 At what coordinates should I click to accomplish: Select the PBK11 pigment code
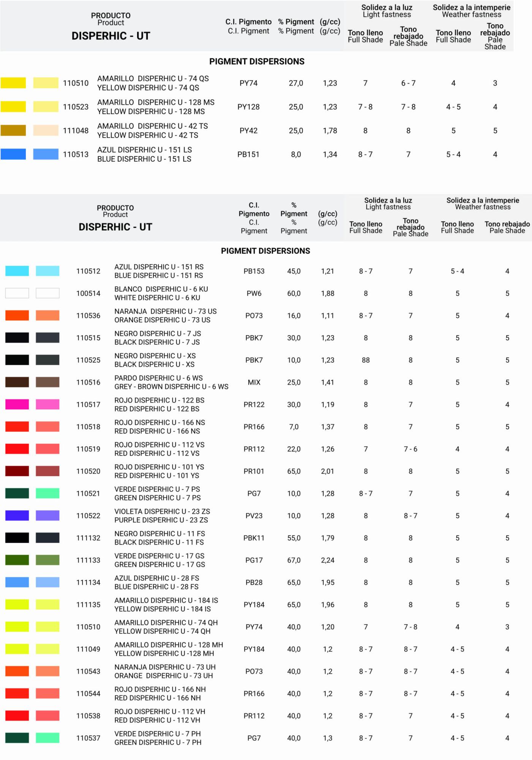[x=254, y=538]
